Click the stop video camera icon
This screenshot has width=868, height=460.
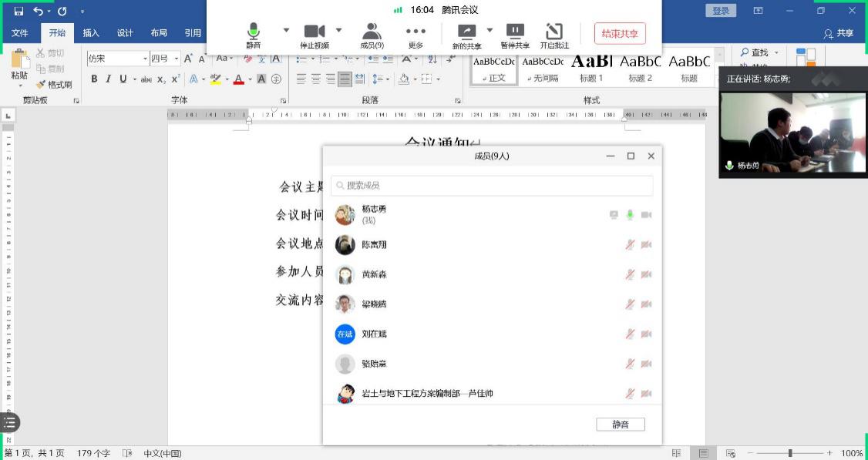point(314,32)
